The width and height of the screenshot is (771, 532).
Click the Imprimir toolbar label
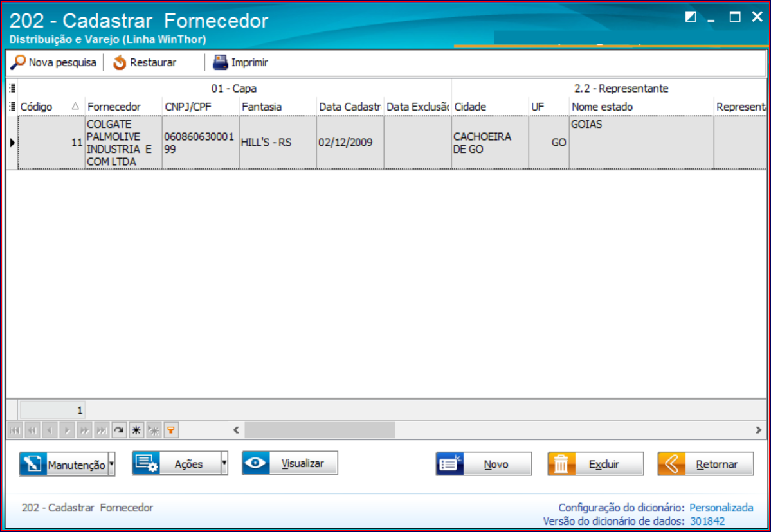point(249,63)
